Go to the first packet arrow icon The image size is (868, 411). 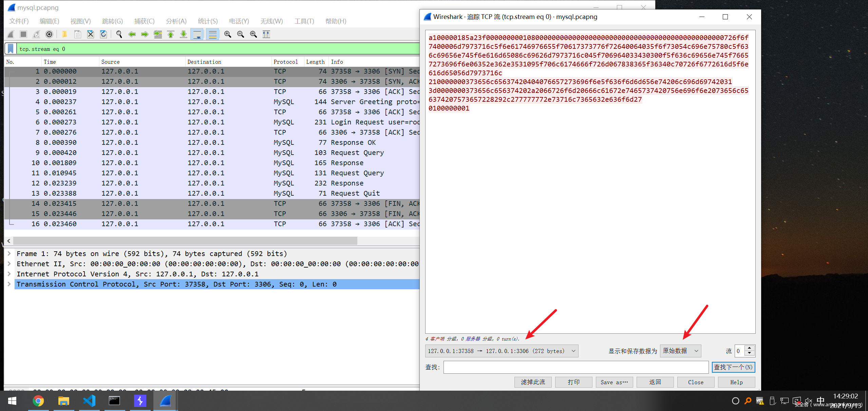(x=171, y=34)
